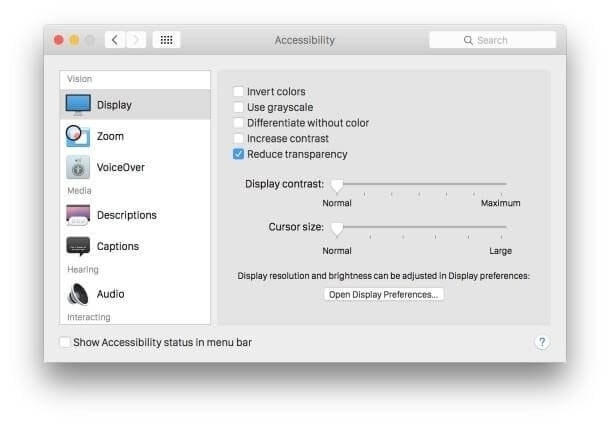Click the Cursor size slider track
610x425 pixels.
[422, 227]
